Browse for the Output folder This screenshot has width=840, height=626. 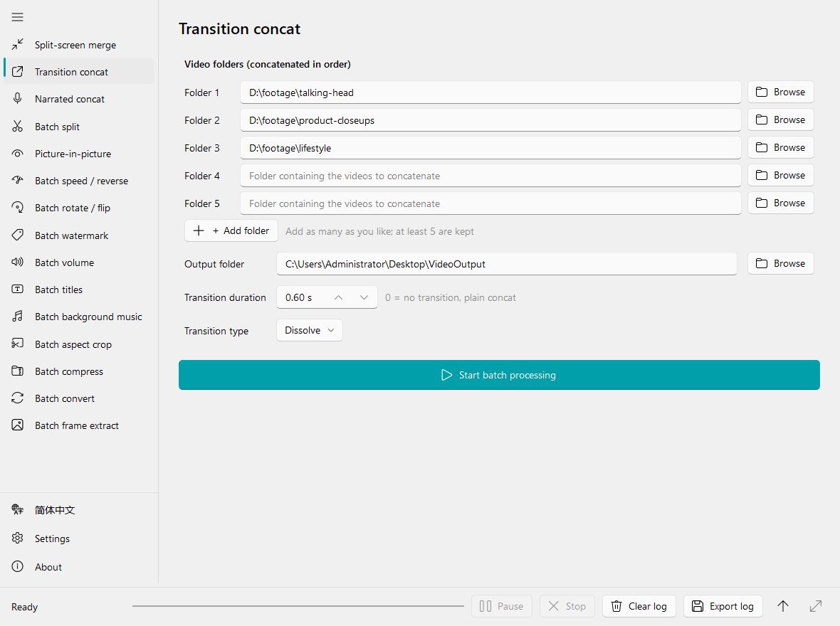pos(780,263)
